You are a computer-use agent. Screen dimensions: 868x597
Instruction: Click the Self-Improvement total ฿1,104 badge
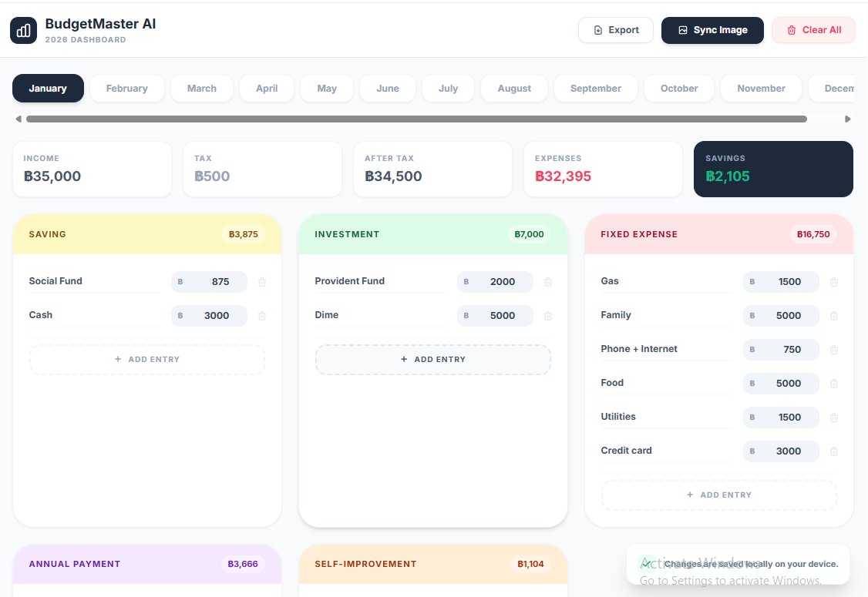530,565
